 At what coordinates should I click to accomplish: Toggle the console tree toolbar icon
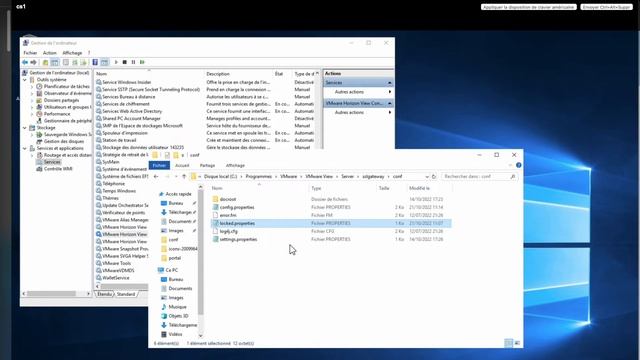click(54, 62)
